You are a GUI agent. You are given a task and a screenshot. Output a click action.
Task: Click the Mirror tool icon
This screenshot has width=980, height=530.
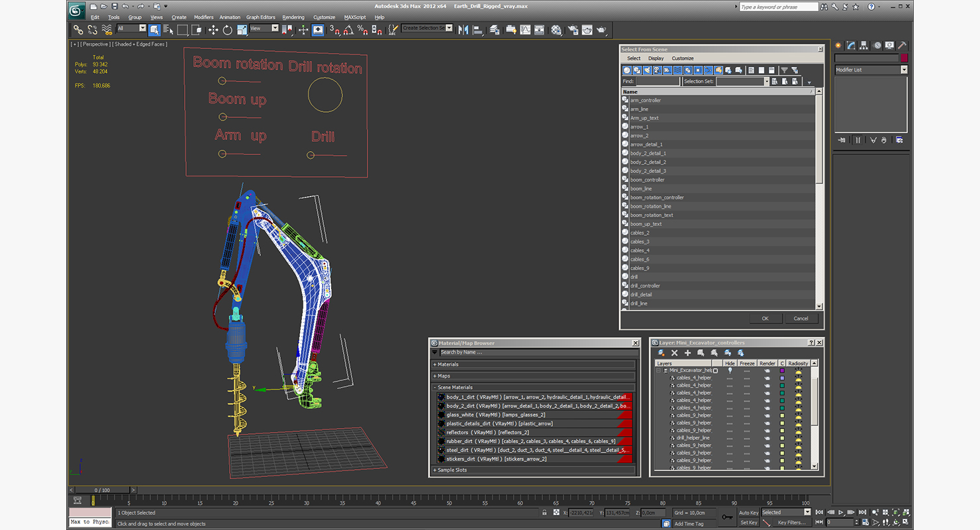point(463,30)
